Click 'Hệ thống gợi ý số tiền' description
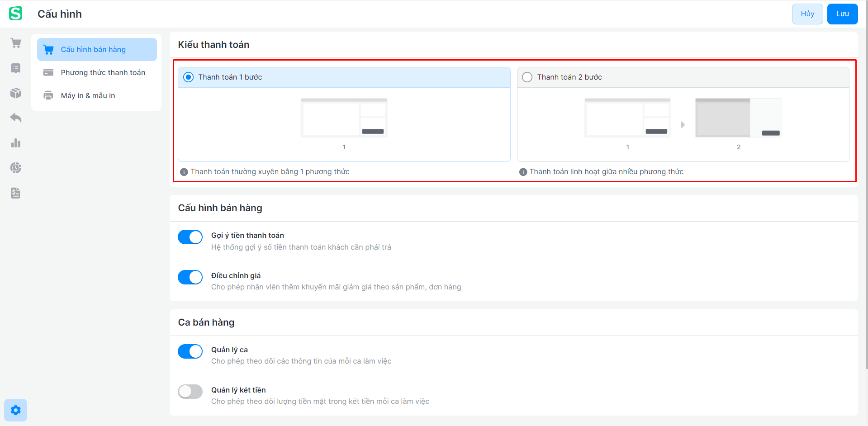This screenshot has width=868, height=426. tap(301, 247)
